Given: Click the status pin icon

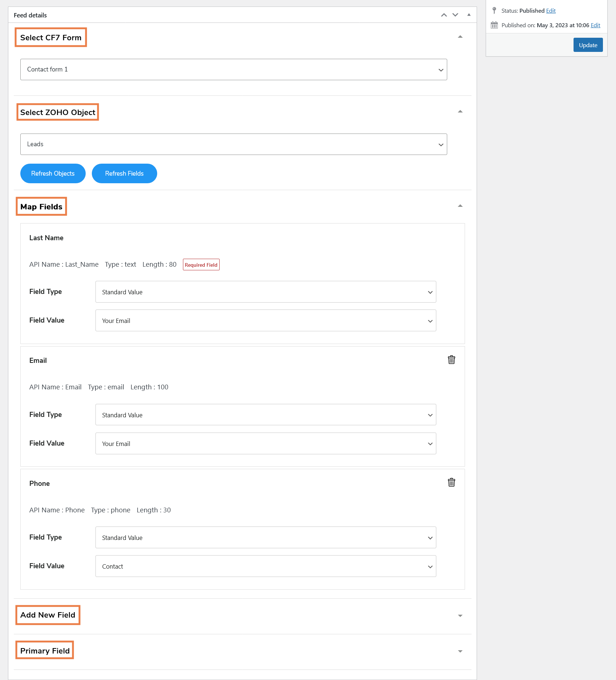Looking at the screenshot, I should (494, 11).
